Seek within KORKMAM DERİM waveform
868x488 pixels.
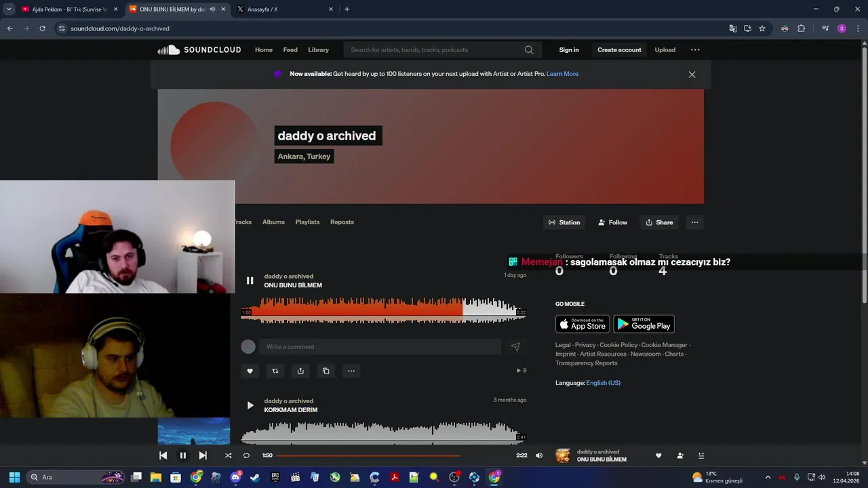[x=383, y=432]
